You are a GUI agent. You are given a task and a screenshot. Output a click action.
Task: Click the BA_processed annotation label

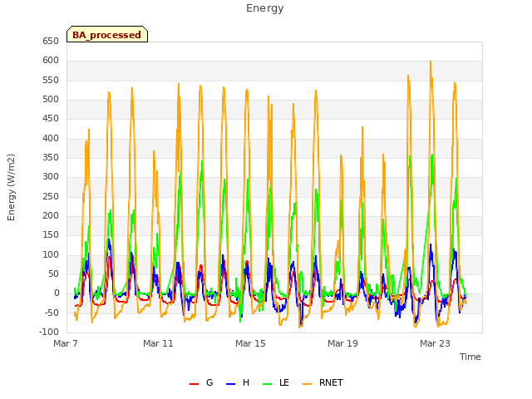[107, 34]
